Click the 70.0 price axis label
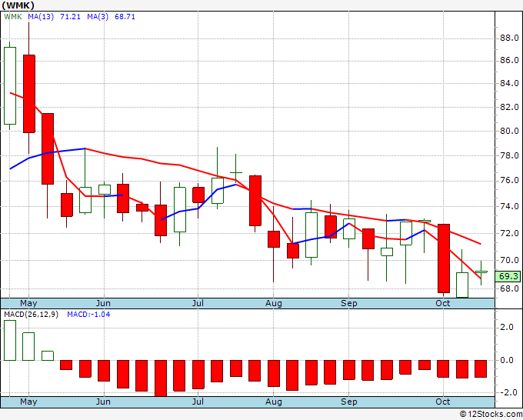 click(x=509, y=260)
